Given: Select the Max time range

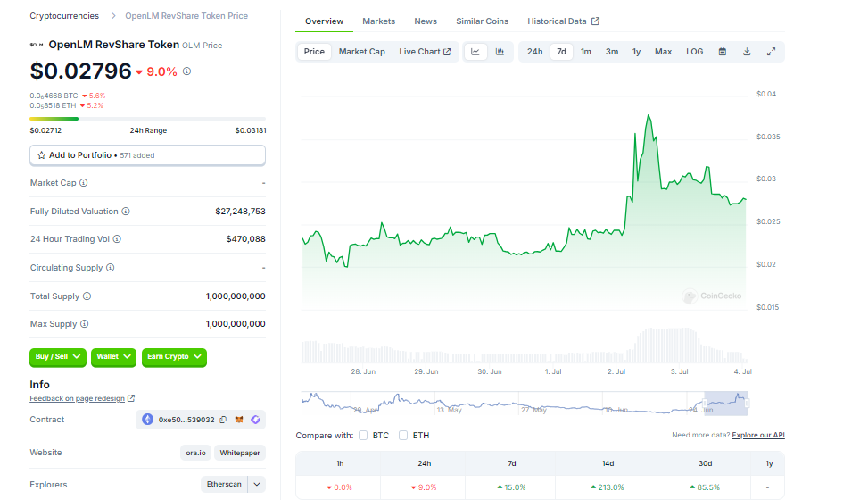Looking at the screenshot, I should point(663,52).
